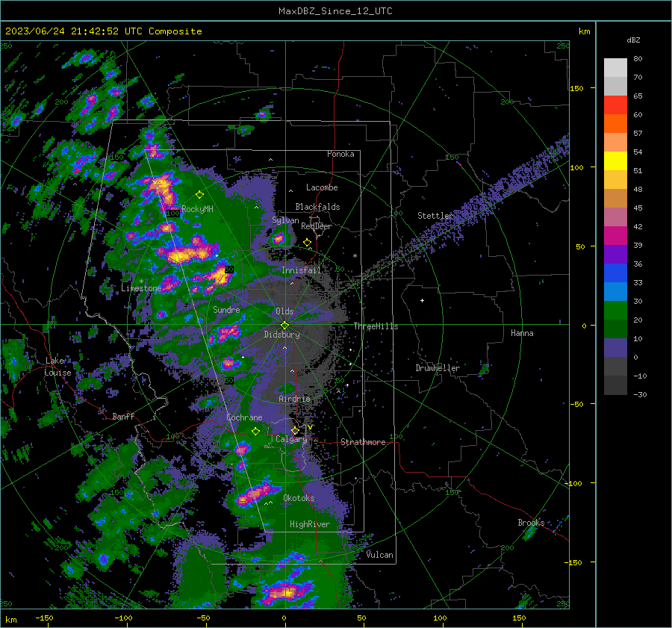Screen dimensions: 672x628
Task: Click the Stettler city label
Action: (435, 216)
